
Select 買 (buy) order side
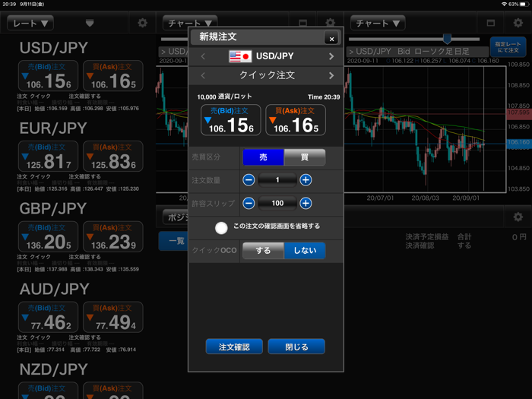[x=305, y=157]
